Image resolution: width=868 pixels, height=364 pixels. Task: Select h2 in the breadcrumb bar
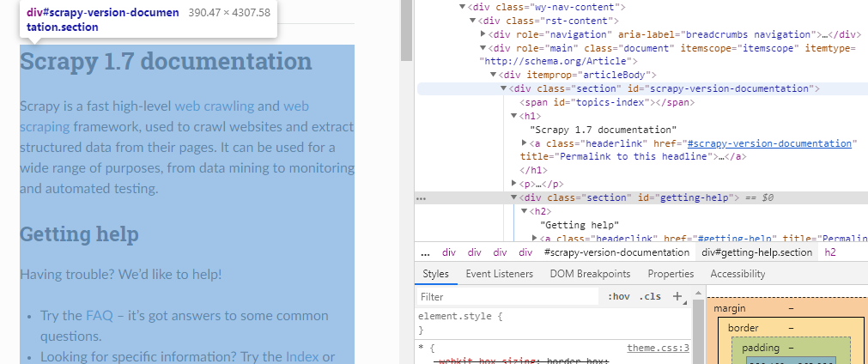click(x=830, y=252)
